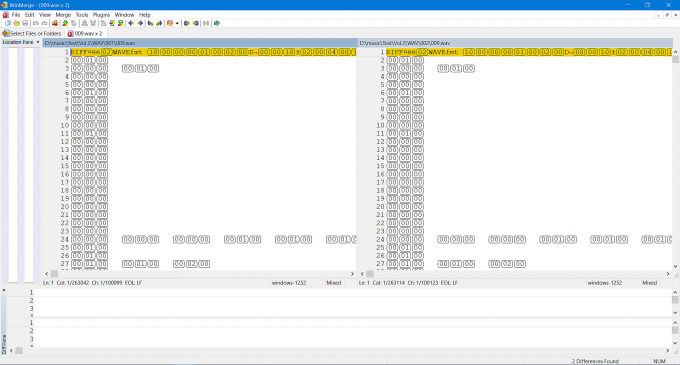
Task: Expand the toolbar options dropdown arrow
Action: pos(177,23)
